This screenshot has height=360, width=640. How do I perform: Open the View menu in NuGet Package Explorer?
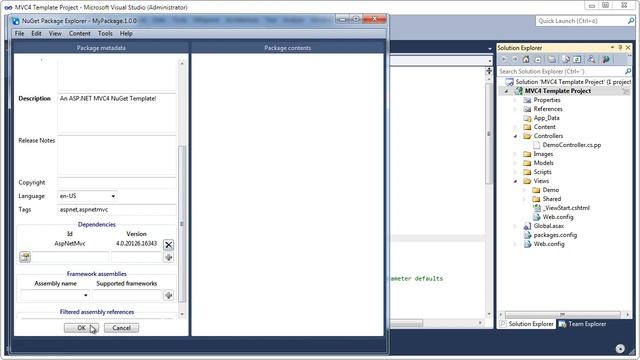pos(55,33)
